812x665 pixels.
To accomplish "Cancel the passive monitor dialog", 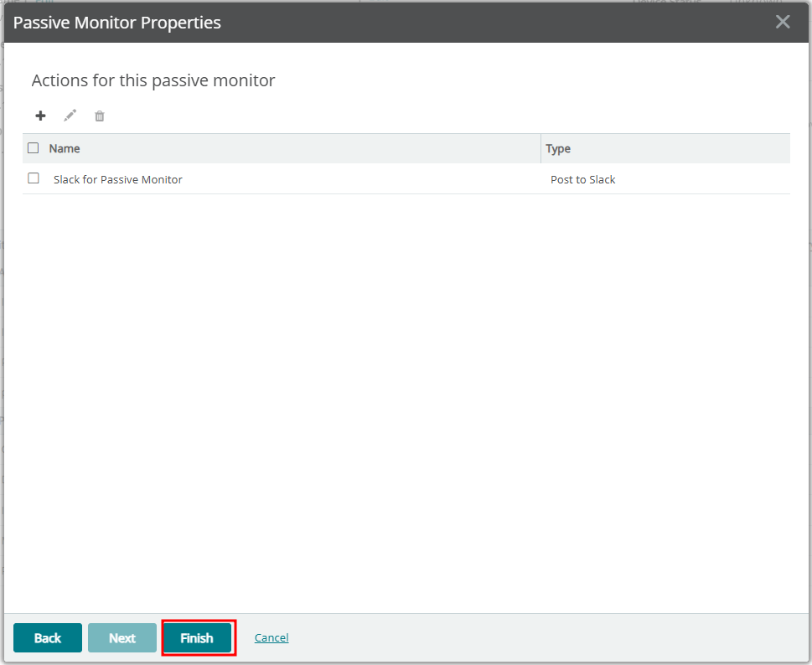I will pos(272,637).
